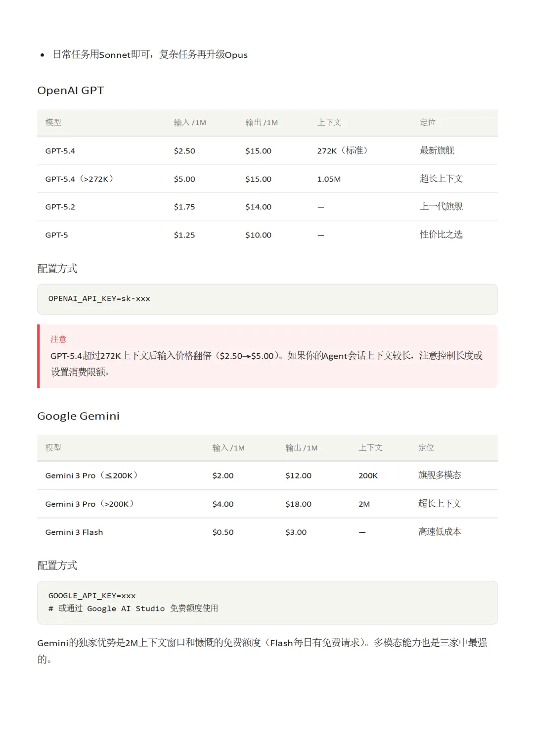Image resolution: width=534 pixels, height=756 pixels.
Task: Click the GPT-5.4 model name cell
Action: [60, 151]
